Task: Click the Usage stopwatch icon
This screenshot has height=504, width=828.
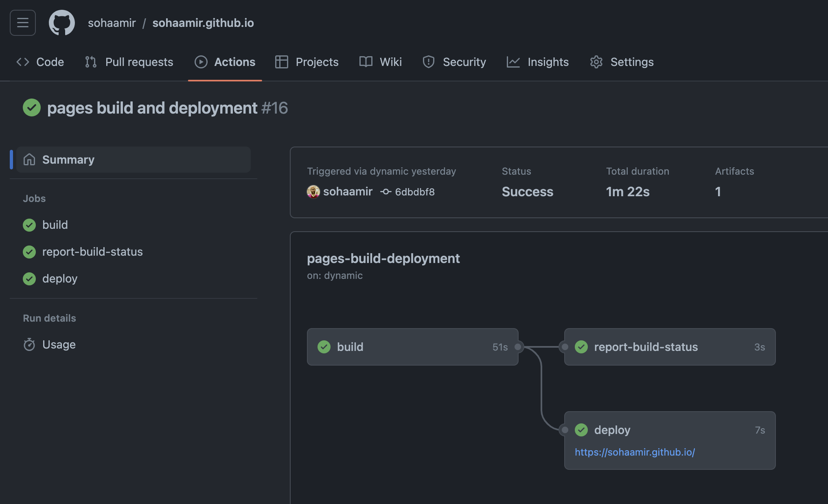Action: pos(29,344)
